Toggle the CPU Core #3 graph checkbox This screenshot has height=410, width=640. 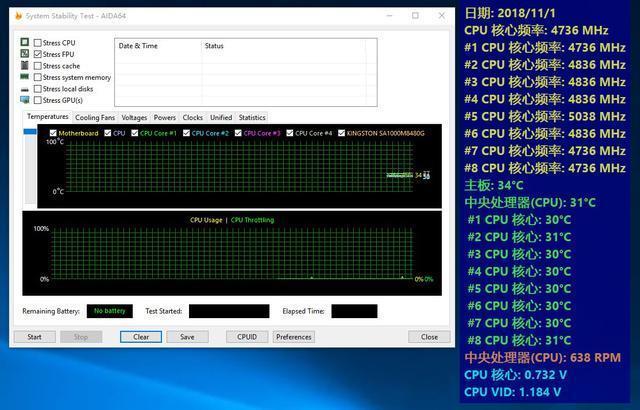[x=238, y=133]
